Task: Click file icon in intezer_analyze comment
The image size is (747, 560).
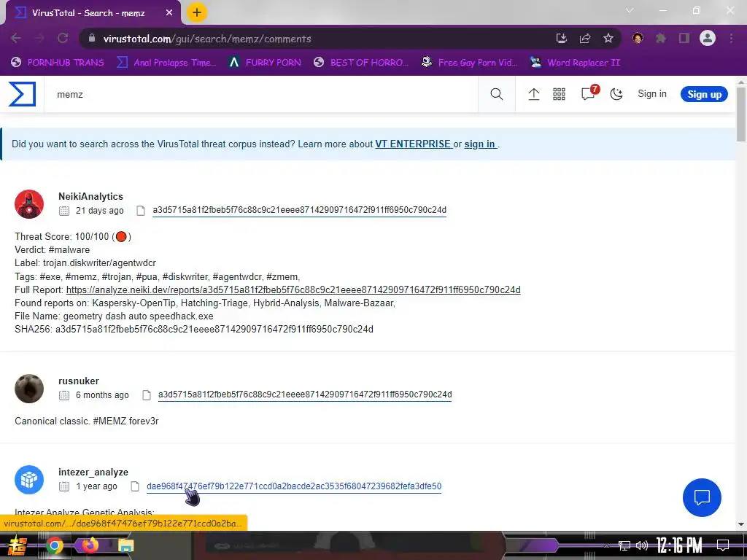Action: pos(135,486)
